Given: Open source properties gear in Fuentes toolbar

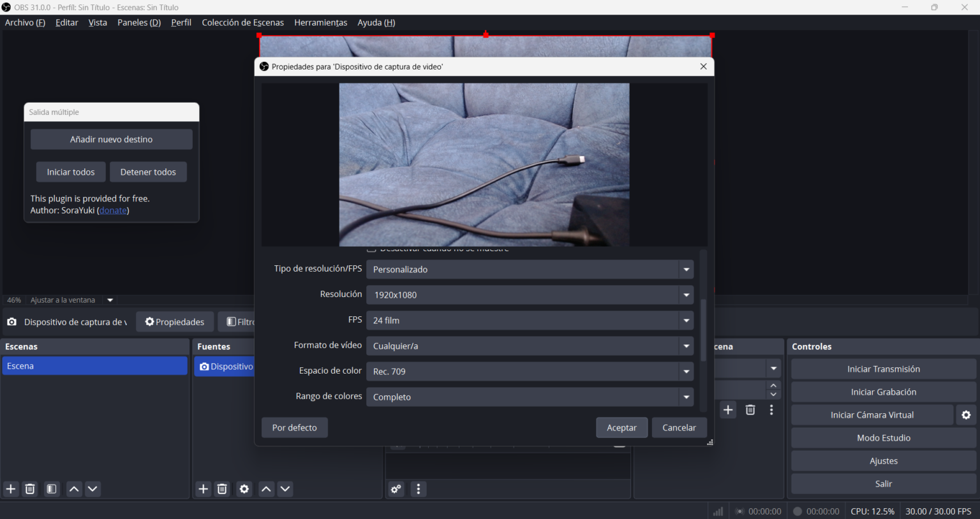Looking at the screenshot, I should 244,489.
